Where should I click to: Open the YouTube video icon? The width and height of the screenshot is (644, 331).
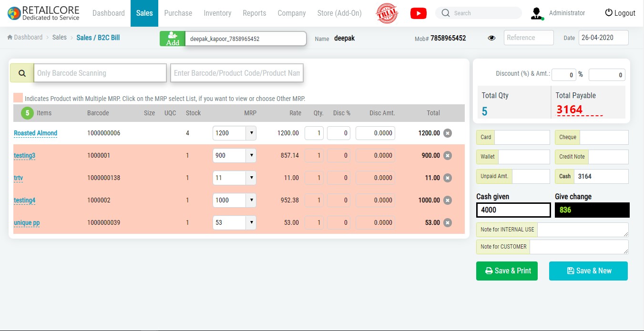[418, 13]
